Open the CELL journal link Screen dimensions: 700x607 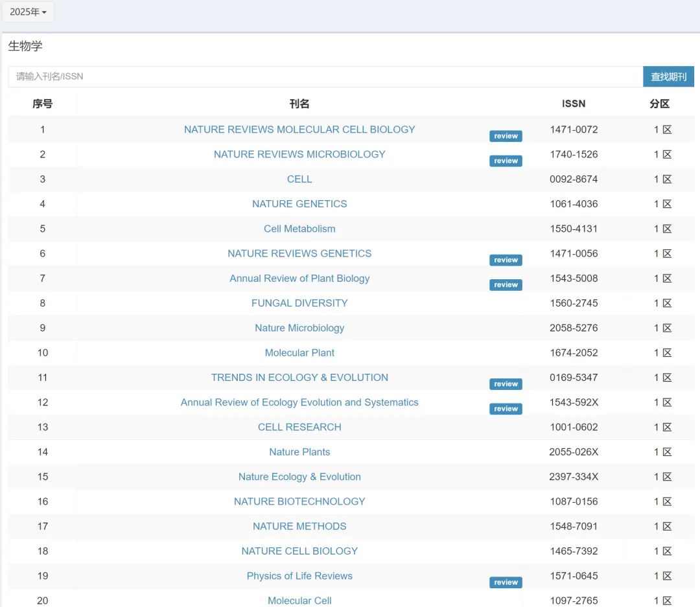coord(299,179)
